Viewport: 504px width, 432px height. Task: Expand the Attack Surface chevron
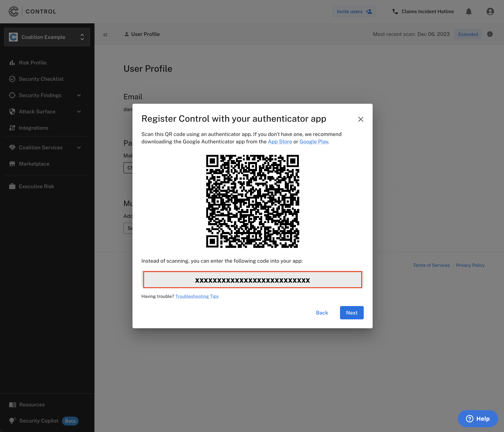tap(79, 112)
